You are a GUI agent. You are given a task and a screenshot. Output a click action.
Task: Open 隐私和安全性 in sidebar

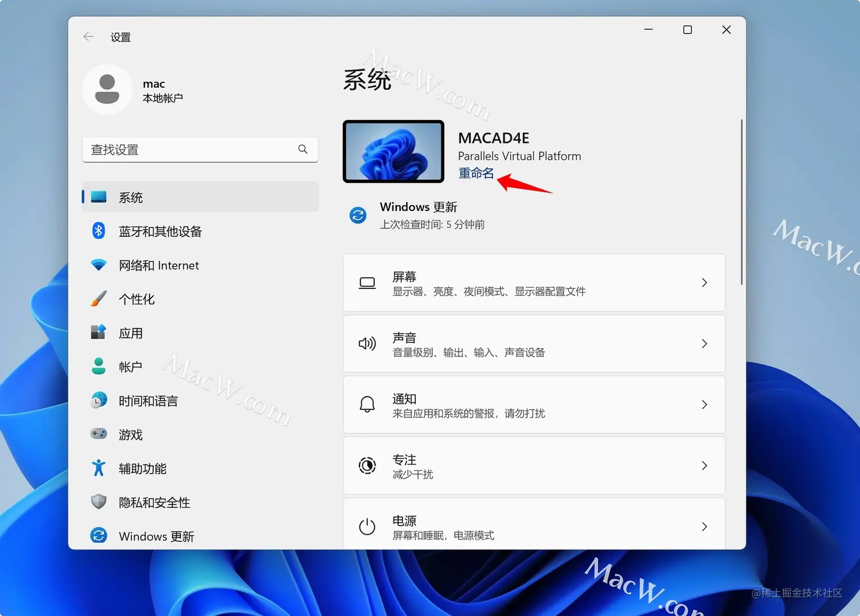pyautogui.click(x=200, y=502)
